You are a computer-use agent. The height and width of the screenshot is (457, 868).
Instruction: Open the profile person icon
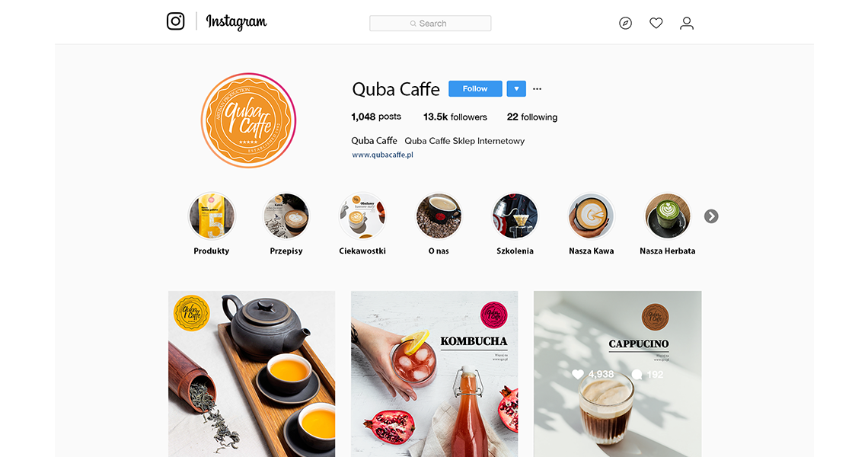[x=687, y=24]
